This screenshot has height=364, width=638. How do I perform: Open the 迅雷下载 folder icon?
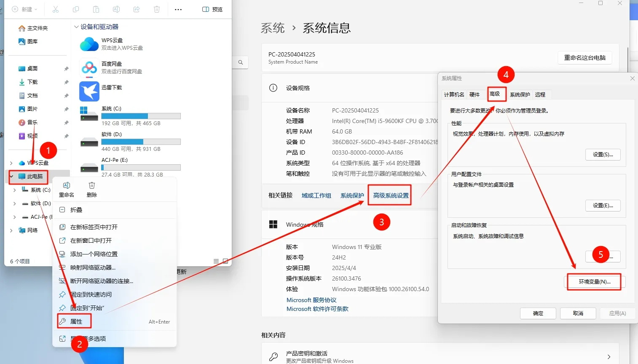(89, 91)
